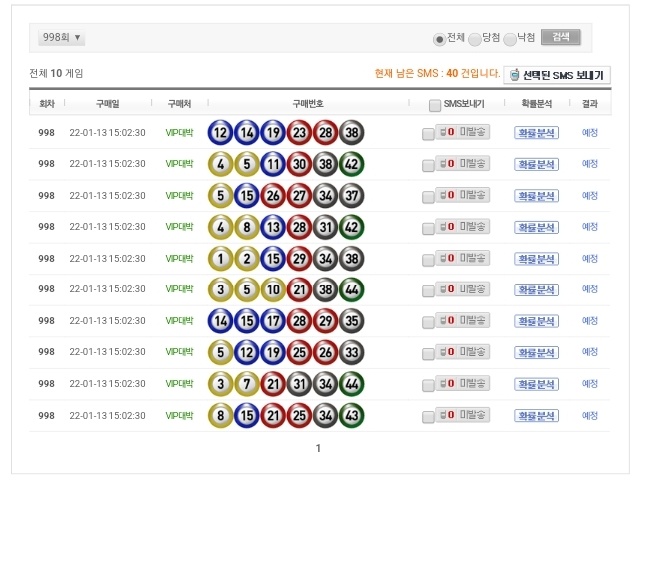The height and width of the screenshot is (570, 670).
Task: Select the 당첨 radio button
Action: click(475, 39)
